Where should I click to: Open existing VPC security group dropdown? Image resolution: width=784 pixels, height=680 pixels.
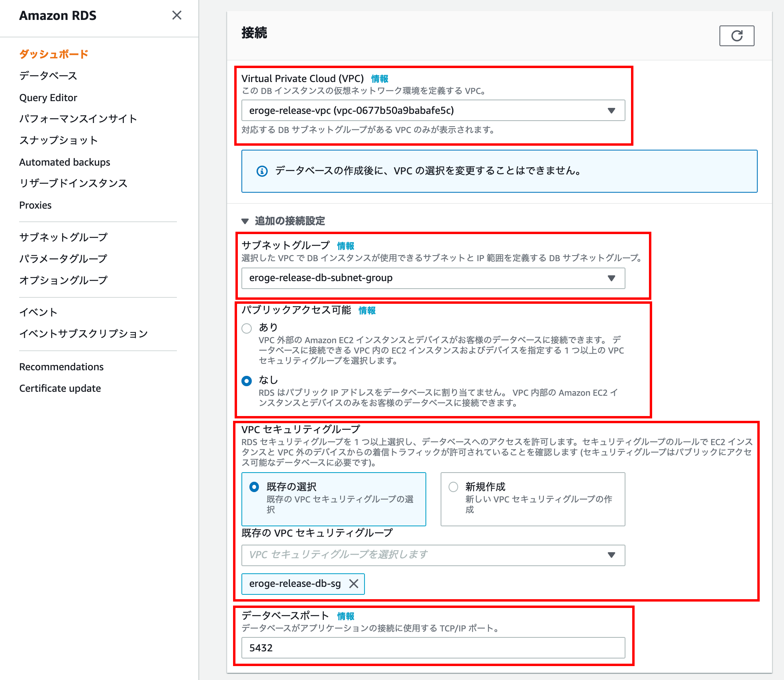point(433,555)
